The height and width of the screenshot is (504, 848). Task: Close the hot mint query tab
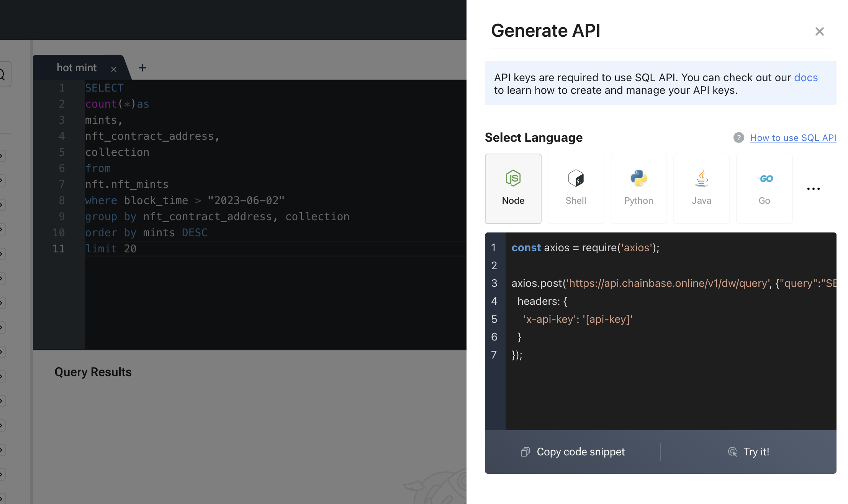point(113,68)
